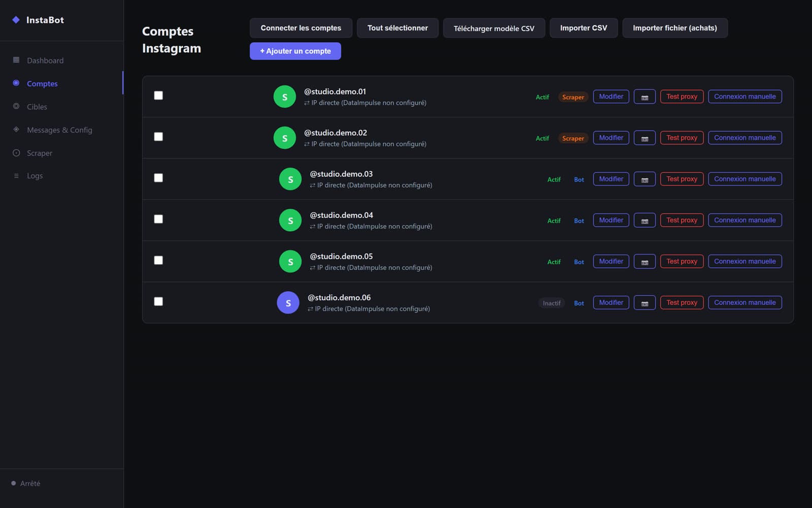Click the camera icon button for @studio.demo.01
This screenshot has height=508, width=812.
click(645, 97)
